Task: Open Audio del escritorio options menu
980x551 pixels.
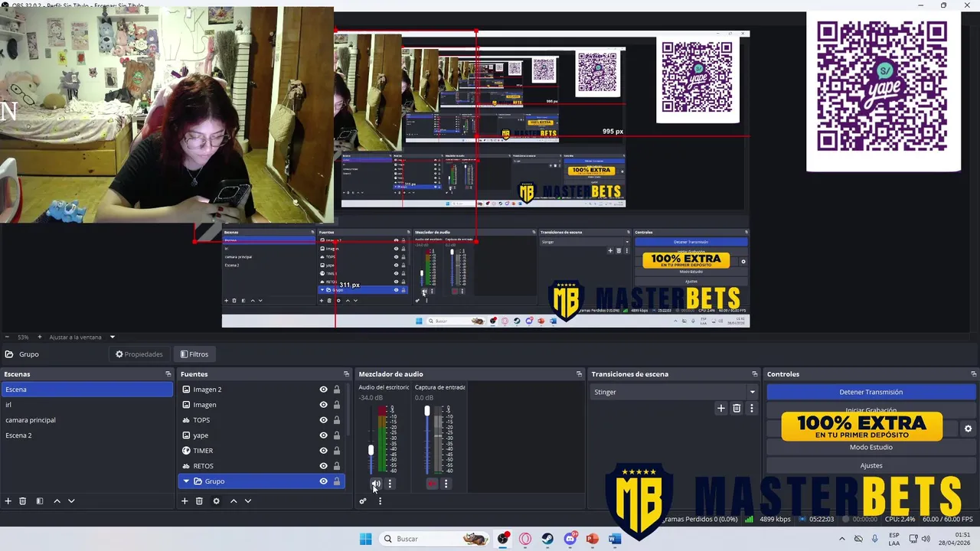Action: coord(390,484)
